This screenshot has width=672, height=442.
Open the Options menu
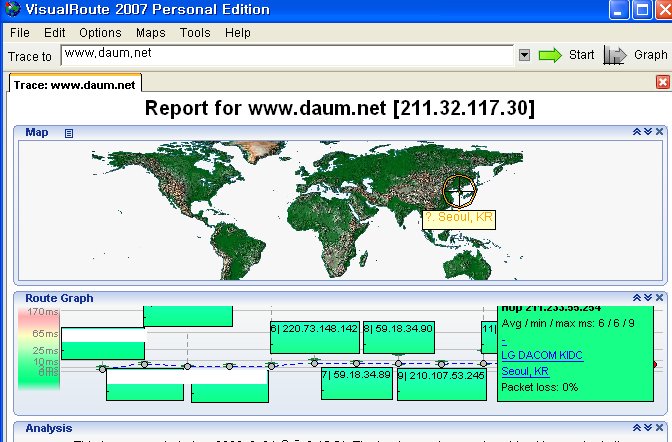100,33
